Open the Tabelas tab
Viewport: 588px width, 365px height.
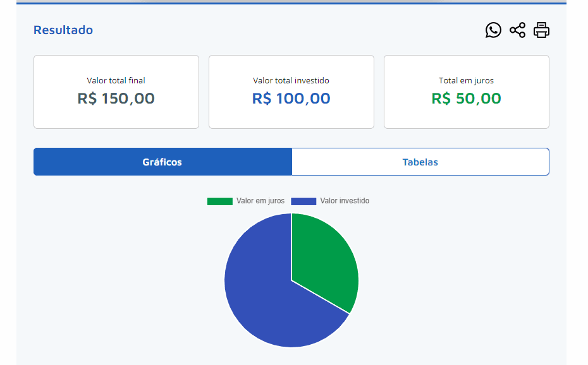point(420,162)
